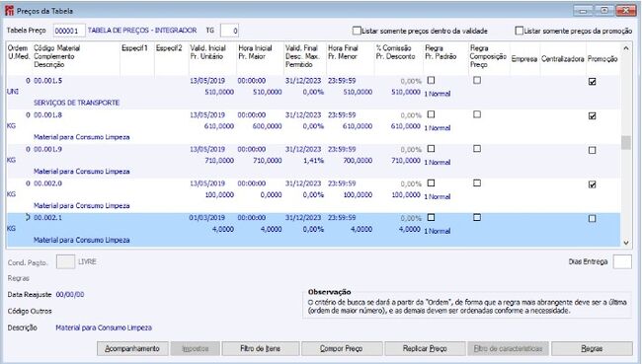Image resolution: width=642 pixels, height=364 pixels.
Task: Enable Listar somente preços dentro da validade
Action: point(357,31)
